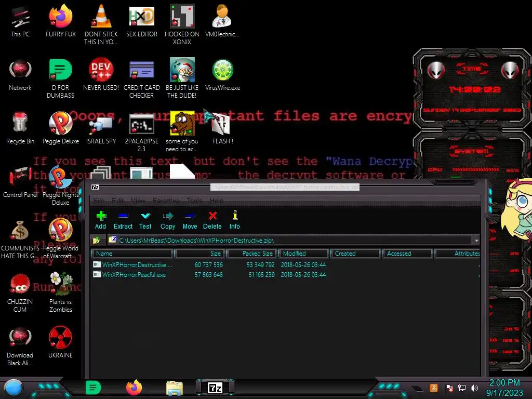
Task: Select the CHUZZIN CUM desktop icon
Action: pos(20,293)
